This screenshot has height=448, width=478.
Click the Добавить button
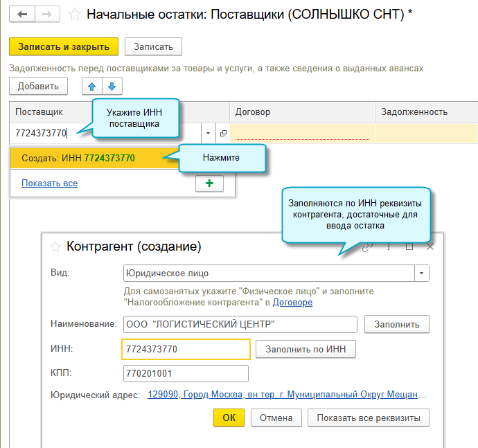(38, 87)
